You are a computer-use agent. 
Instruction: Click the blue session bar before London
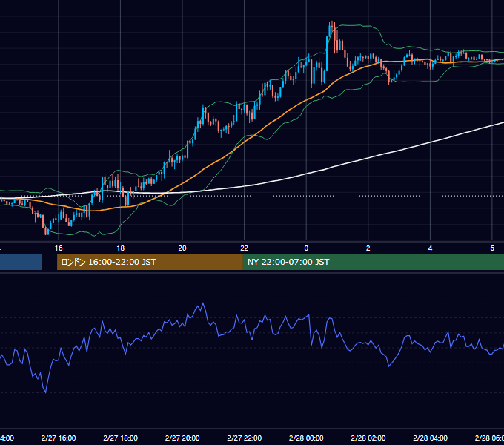21,262
